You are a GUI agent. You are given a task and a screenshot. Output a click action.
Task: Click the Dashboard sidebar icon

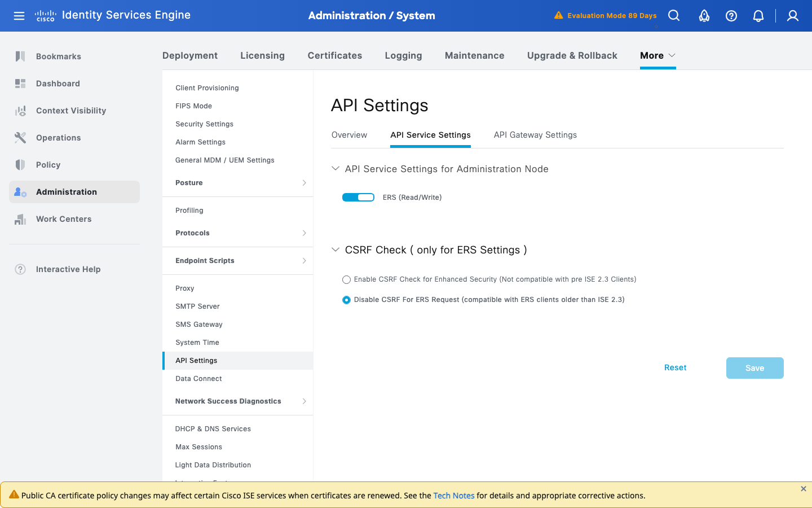[20, 84]
